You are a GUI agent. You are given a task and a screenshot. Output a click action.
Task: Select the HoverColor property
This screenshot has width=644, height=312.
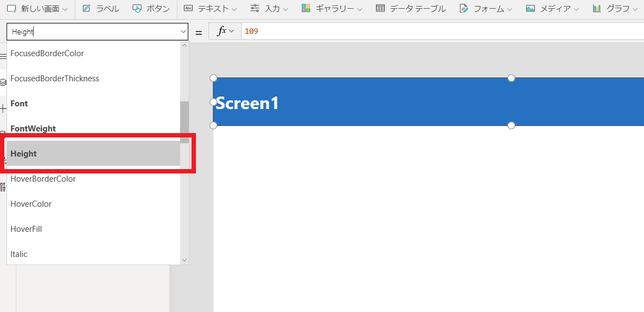(x=93, y=204)
